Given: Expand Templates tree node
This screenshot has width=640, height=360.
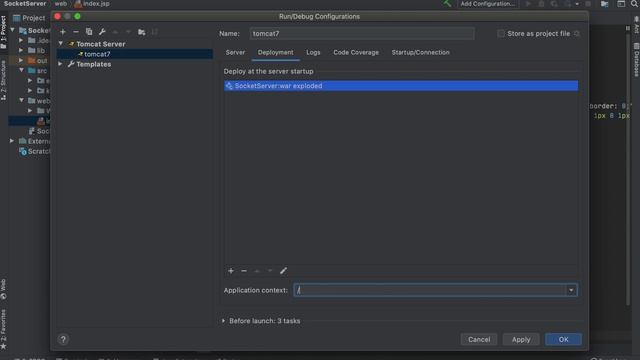Looking at the screenshot, I should 61,64.
